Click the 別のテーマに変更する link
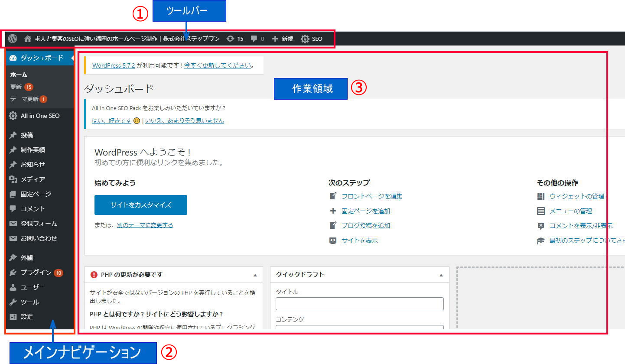 pos(145,225)
